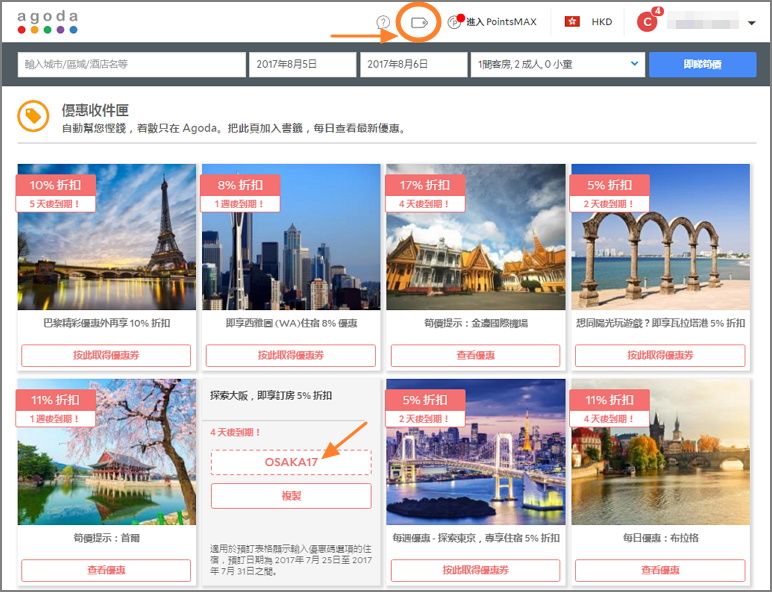Viewport: 772px width, 592px height.
Task: Get the Seattle 8% discount coupon
Action: click(x=290, y=355)
